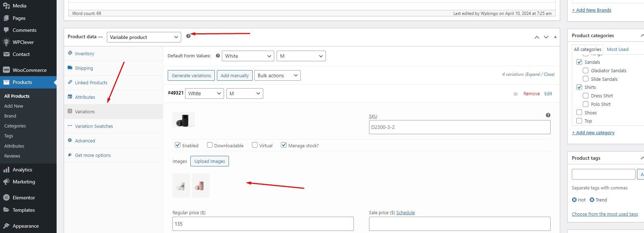
Task: Click the WPClever bulb icon
Action: pos(6,42)
